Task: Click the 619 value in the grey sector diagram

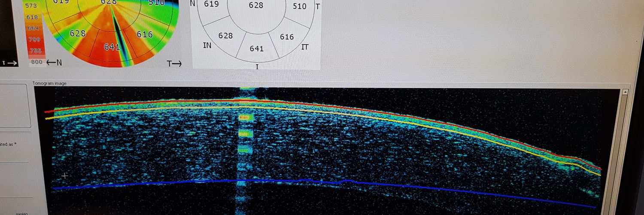Action: tap(212, 4)
